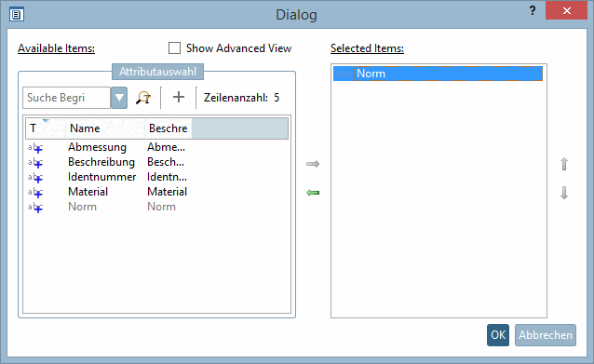
Task: Confirm with the OK button
Action: (x=498, y=335)
